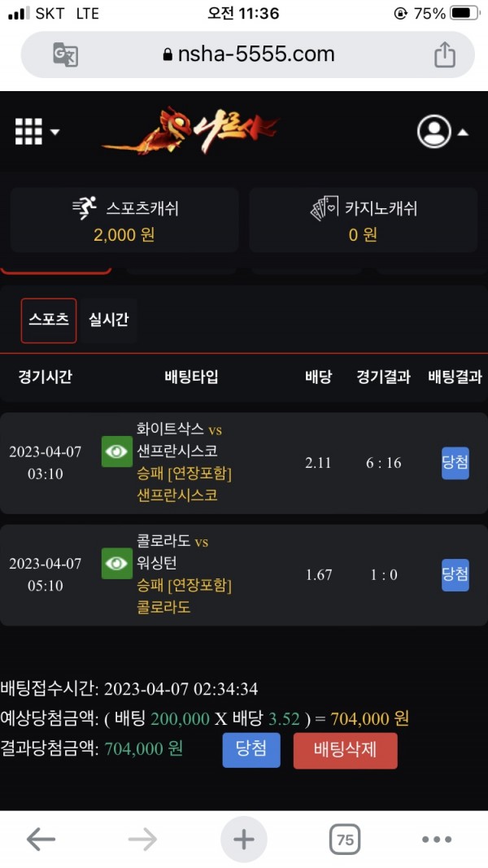The width and height of the screenshot is (488, 868).
Task: Open the grid menu icon
Action: coord(28,131)
